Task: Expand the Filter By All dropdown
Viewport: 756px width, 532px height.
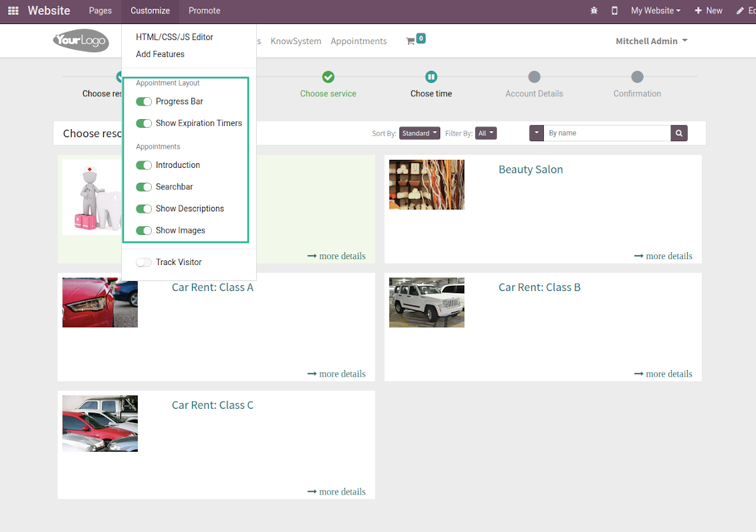Action: [486, 133]
